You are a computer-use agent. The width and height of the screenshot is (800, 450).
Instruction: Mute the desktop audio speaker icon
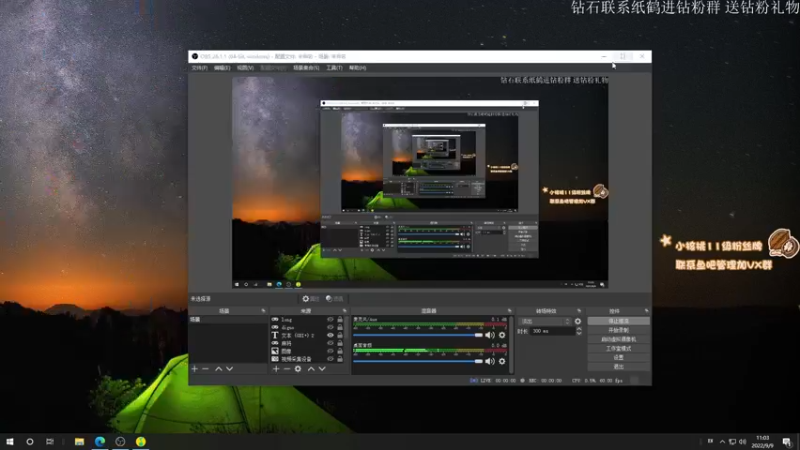point(491,361)
